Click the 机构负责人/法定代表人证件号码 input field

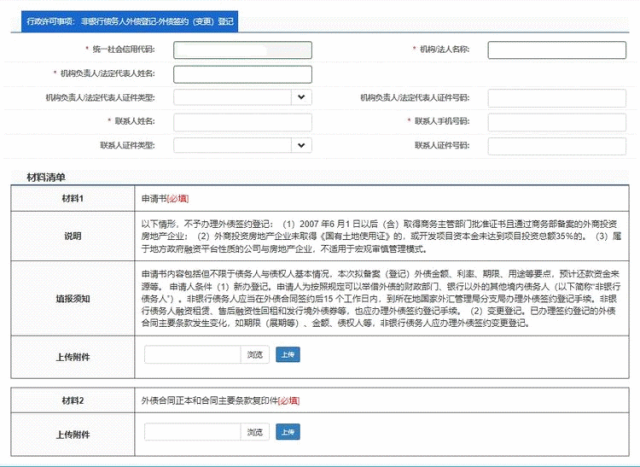click(557, 98)
